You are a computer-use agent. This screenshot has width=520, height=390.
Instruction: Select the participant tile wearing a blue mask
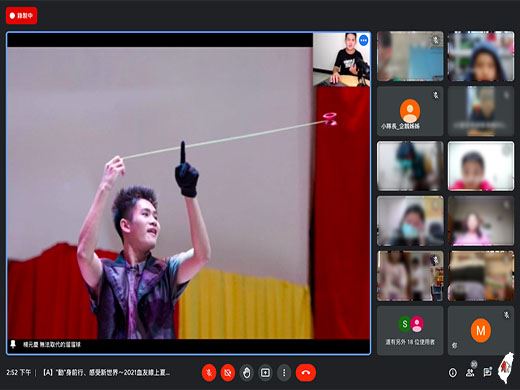click(410, 221)
